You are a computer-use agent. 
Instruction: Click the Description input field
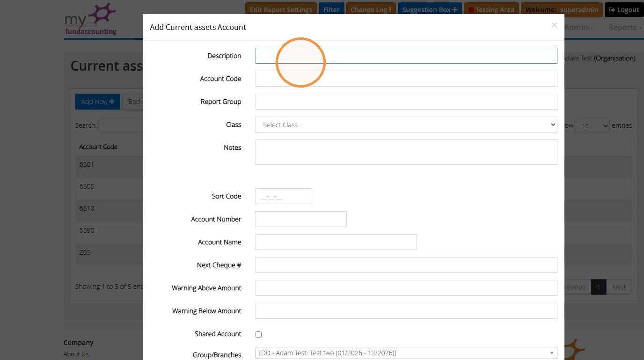click(406, 56)
